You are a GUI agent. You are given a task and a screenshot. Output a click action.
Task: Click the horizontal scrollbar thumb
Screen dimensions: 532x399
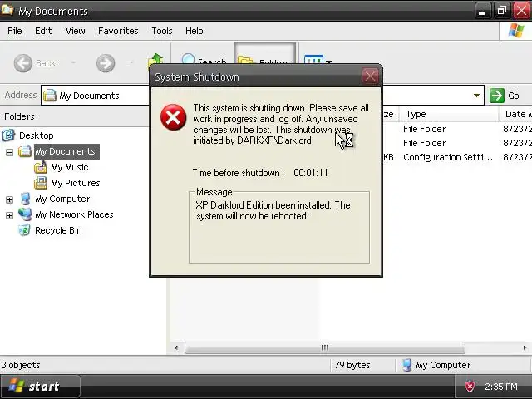325,347
